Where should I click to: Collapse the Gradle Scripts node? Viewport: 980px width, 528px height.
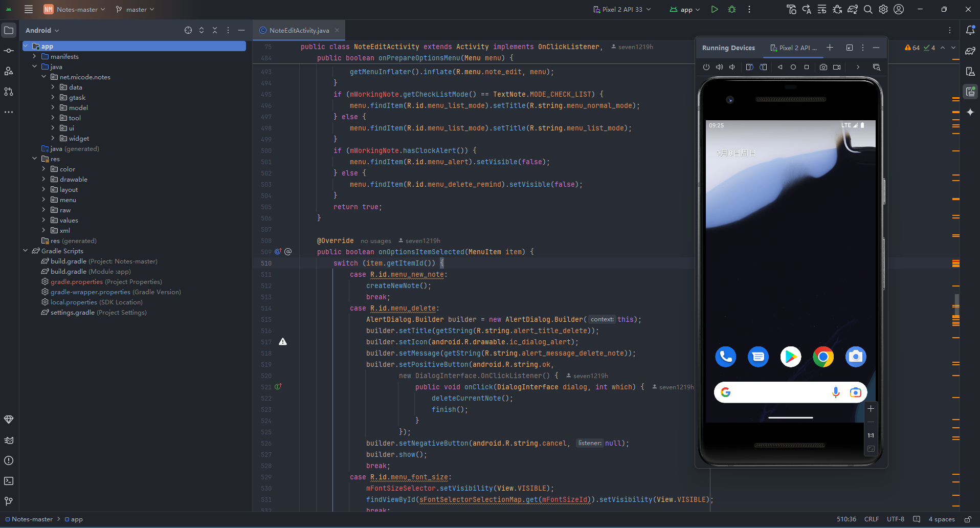pyautogui.click(x=26, y=251)
